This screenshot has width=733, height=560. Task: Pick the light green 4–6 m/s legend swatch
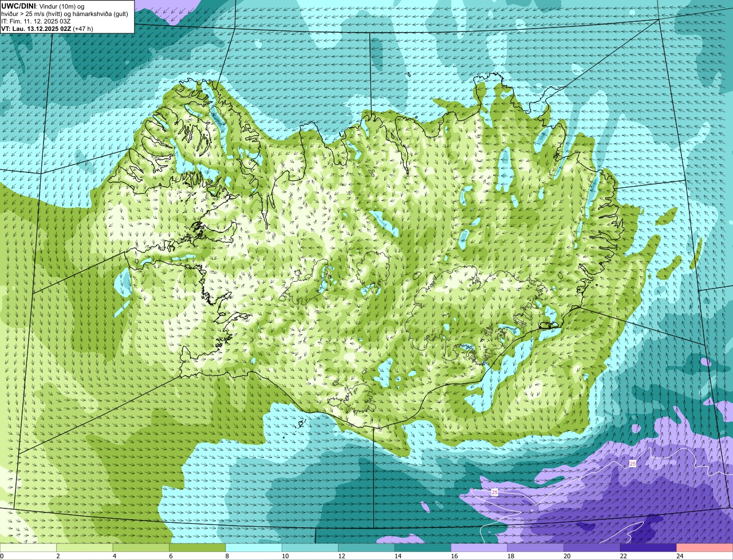tap(141, 547)
